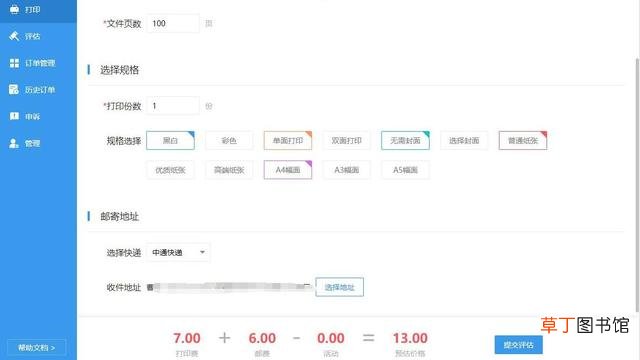The width and height of the screenshot is (640, 360).
Task: Choose 高端纸张 paper type
Action: coord(229,170)
